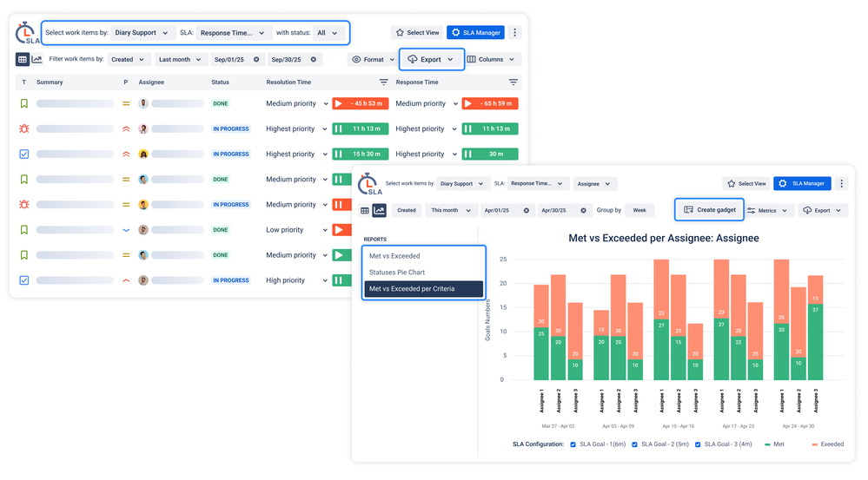This screenshot has height=480, width=868.
Task: Click the story bookmark icon in first Done row
Action: coord(23,103)
